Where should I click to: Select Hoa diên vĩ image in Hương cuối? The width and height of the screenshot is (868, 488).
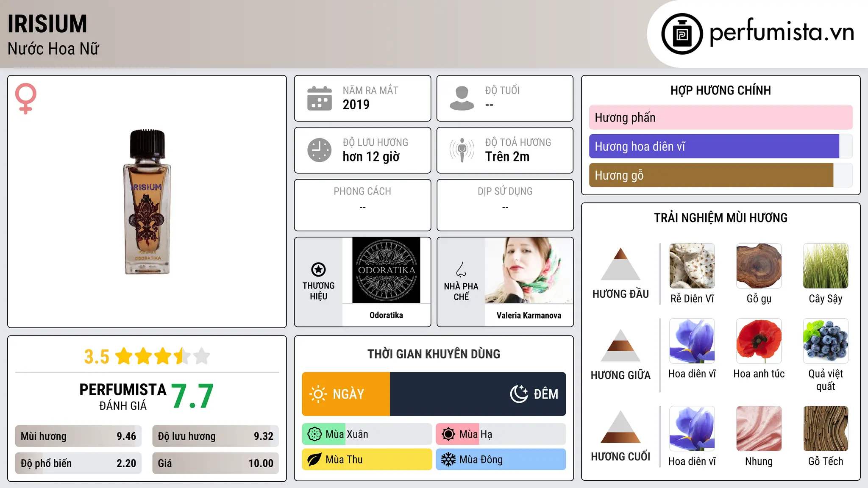tap(692, 429)
